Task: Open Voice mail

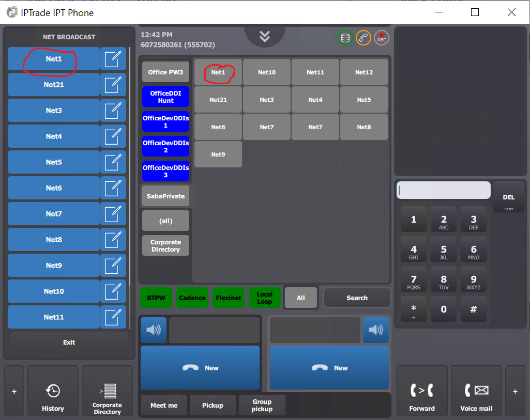Action: [x=476, y=391]
